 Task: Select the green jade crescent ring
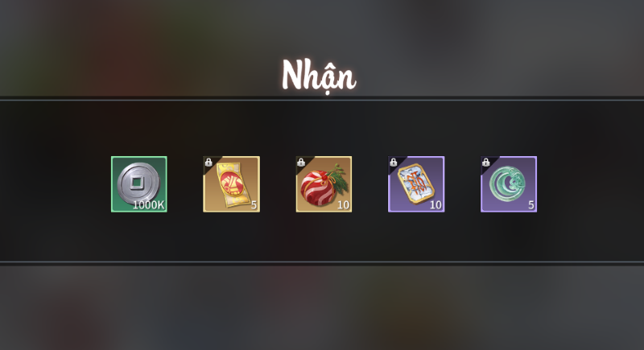[509, 183]
